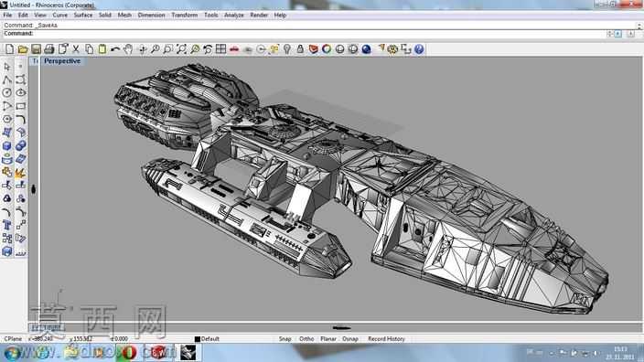644x362 pixels.
Task: Select the Rectangle tool in left toolbar
Action: coord(20,106)
